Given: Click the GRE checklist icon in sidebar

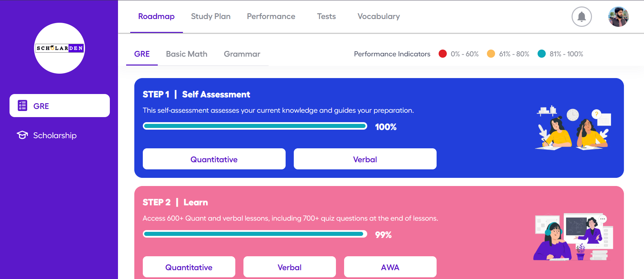Looking at the screenshot, I should [22, 106].
